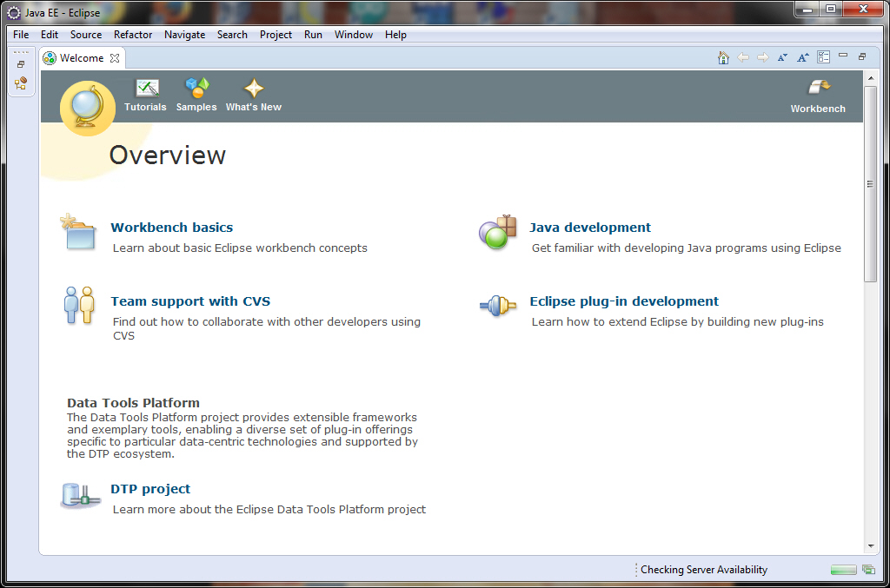Click the Eclipse window system menu icon
Screen dimensions: 890x588
[14, 12]
